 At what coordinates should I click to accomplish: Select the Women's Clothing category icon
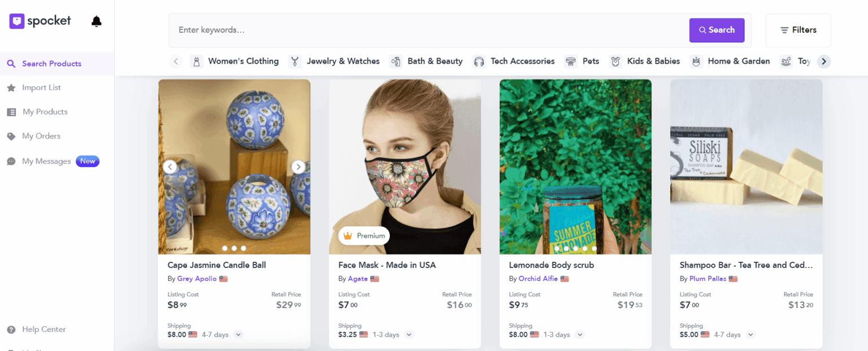click(x=197, y=61)
